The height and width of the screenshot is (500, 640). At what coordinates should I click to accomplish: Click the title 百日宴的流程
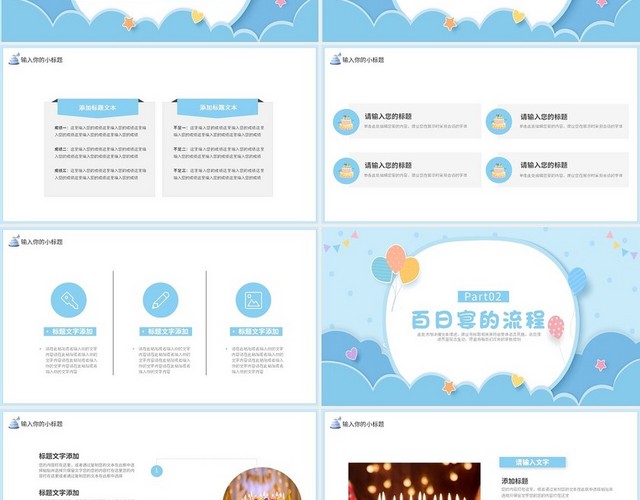[478, 320]
